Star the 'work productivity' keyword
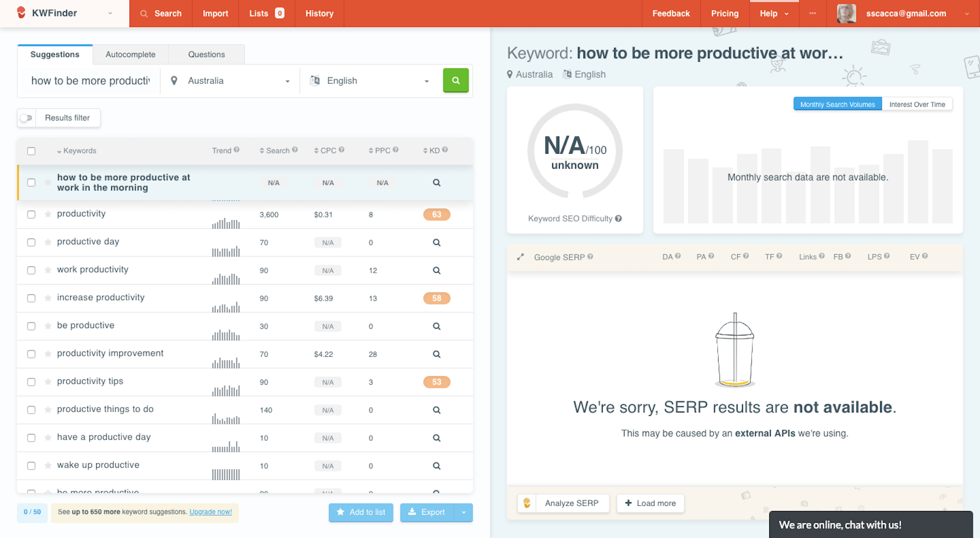Screen dimensions: 980x538 [48, 270]
